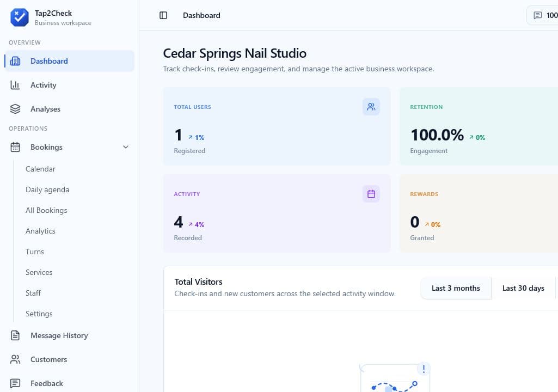Toggle the sidebar panel icon

point(163,15)
